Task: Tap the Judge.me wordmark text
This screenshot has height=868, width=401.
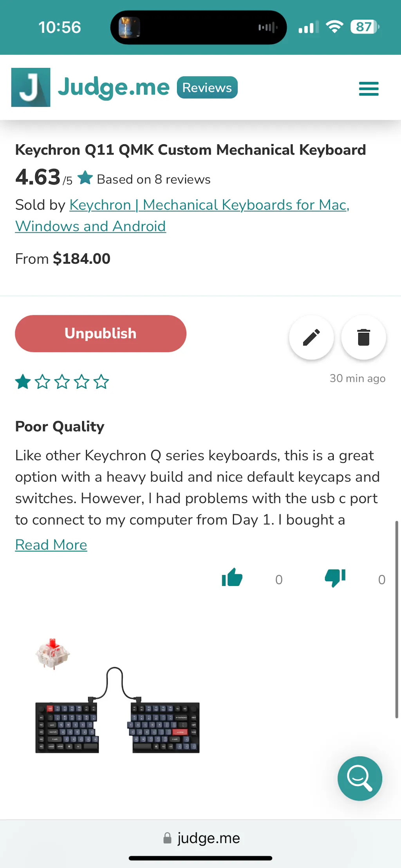Action: point(114,87)
